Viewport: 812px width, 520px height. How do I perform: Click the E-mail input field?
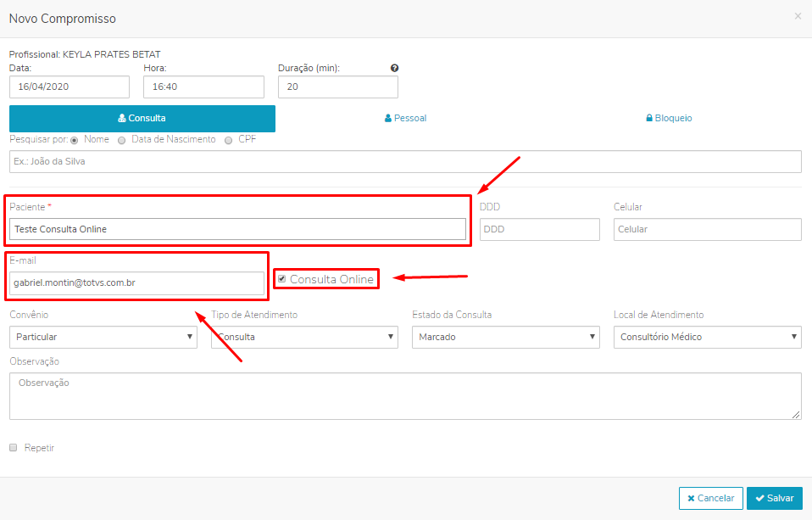136,283
